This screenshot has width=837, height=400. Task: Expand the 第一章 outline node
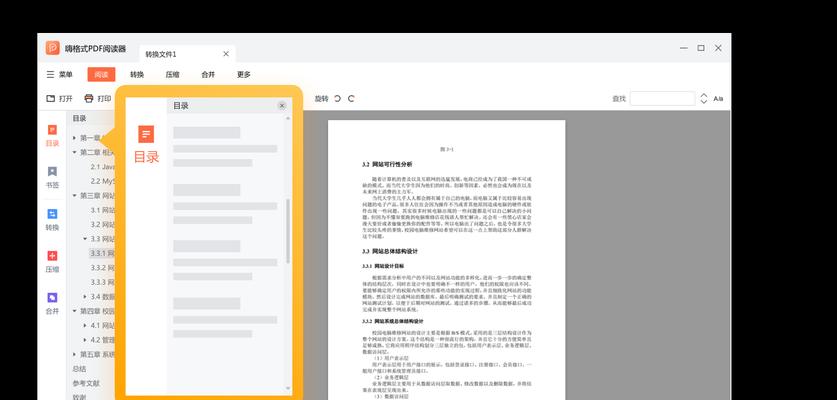[x=74, y=138]
